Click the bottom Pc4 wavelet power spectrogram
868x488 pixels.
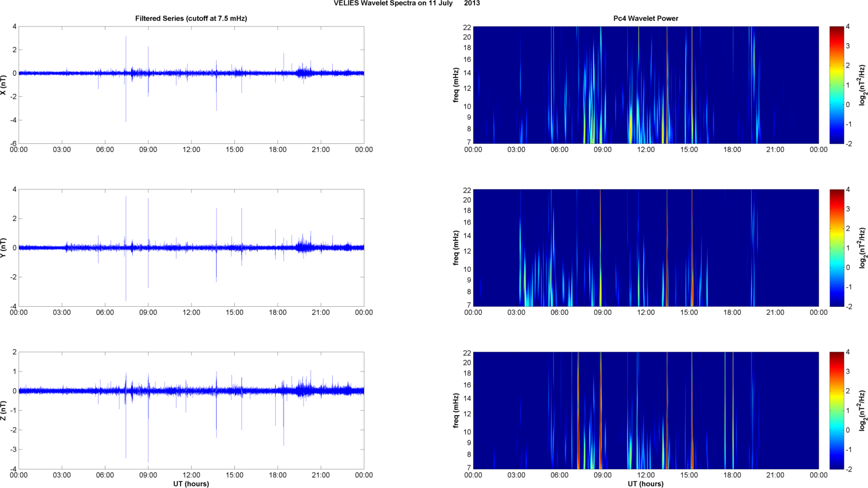(x=645, y=411)
